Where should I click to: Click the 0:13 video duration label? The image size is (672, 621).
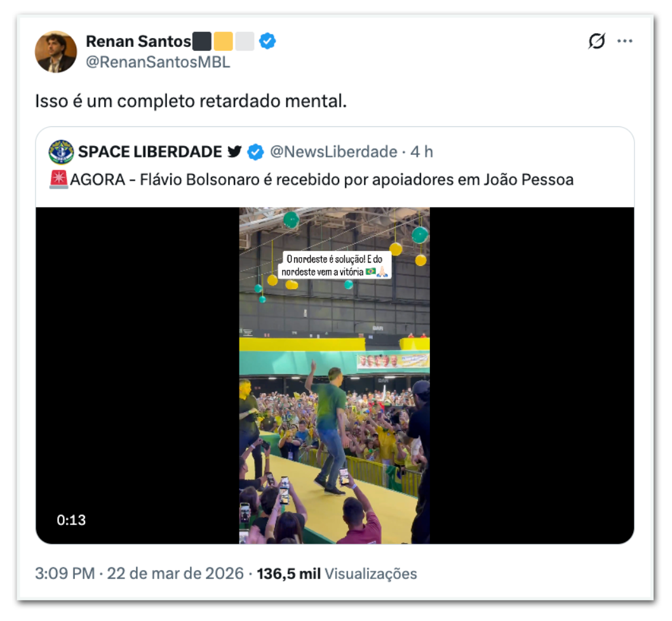[x=71, y=519]
